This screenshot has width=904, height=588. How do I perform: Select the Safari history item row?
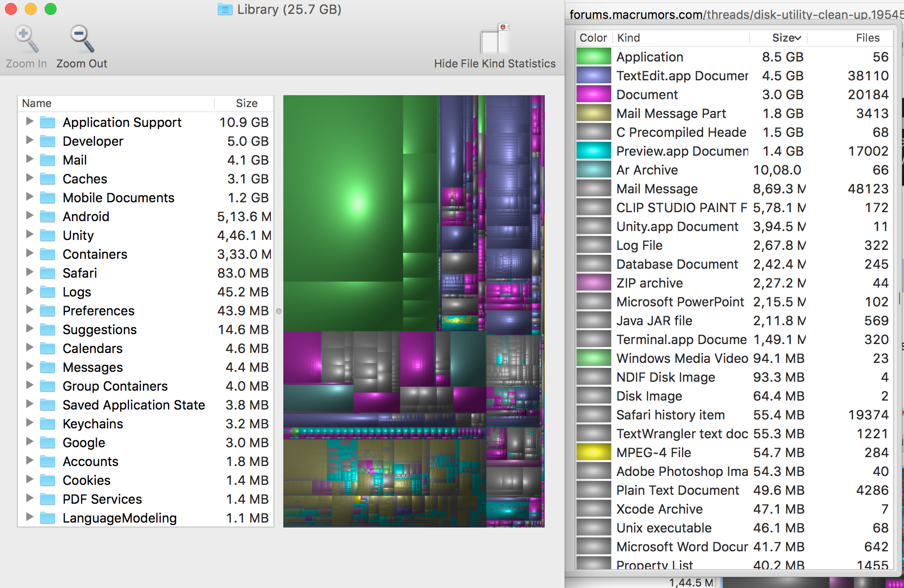tap(734, 414)
